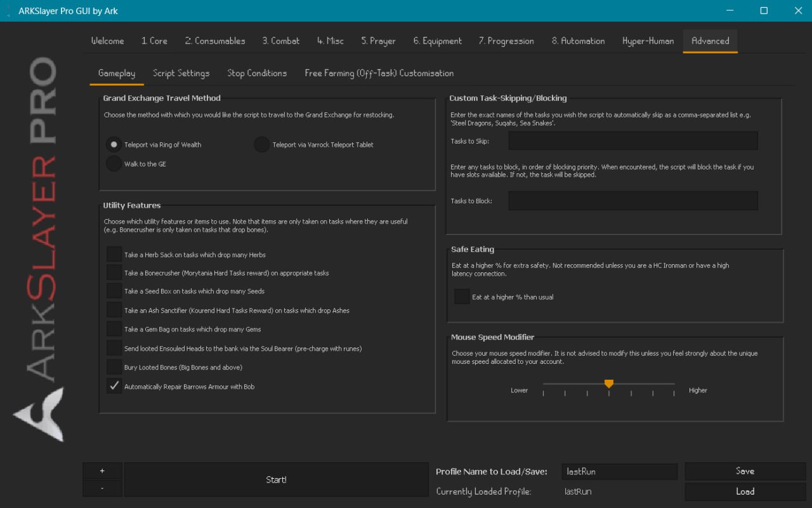Select the Walk to the GE option
The height and width of the screenshot is (508, 812).
pos(114,164)
